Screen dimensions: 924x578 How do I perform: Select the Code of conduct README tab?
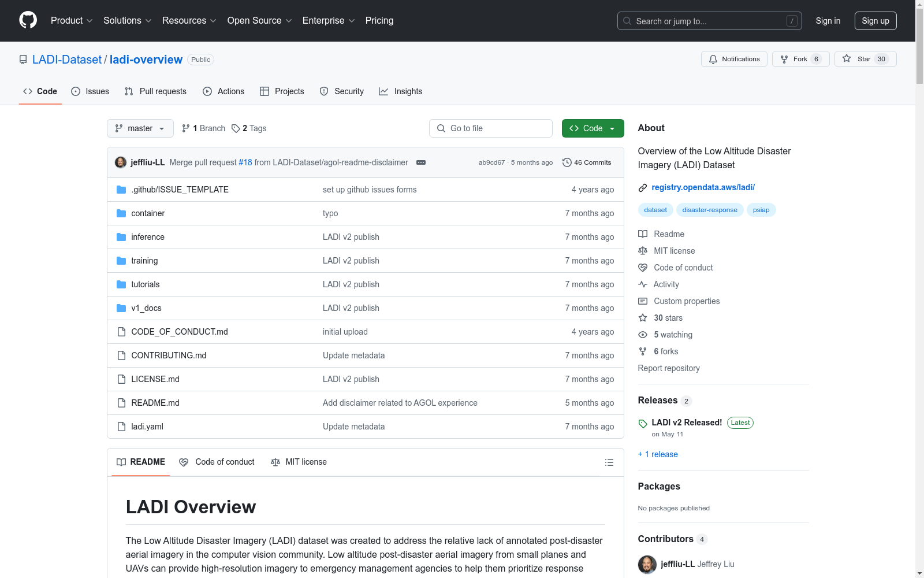pyautogui.click(x=217, y=462)
